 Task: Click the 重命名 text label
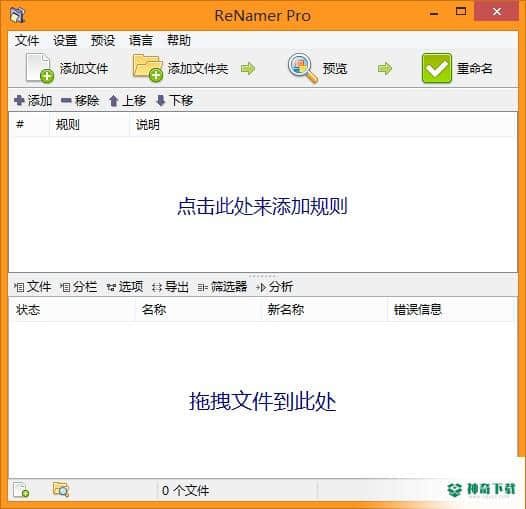474,68
